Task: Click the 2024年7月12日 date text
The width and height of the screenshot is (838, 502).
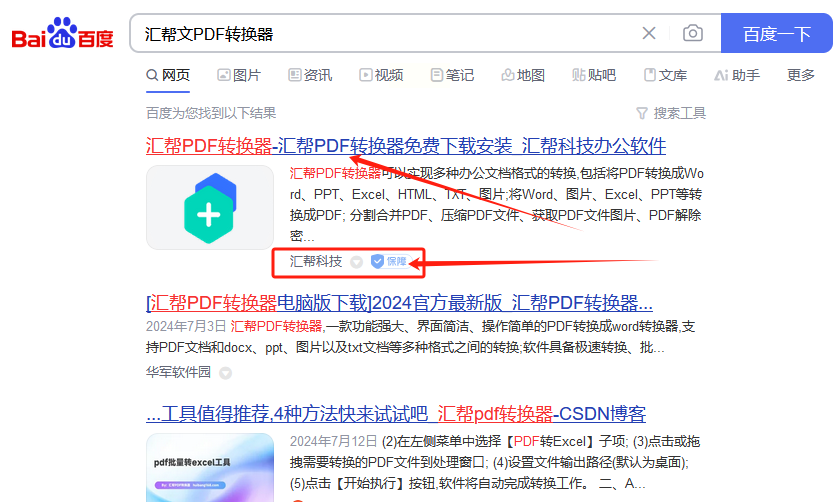Action: pos(333,442)
